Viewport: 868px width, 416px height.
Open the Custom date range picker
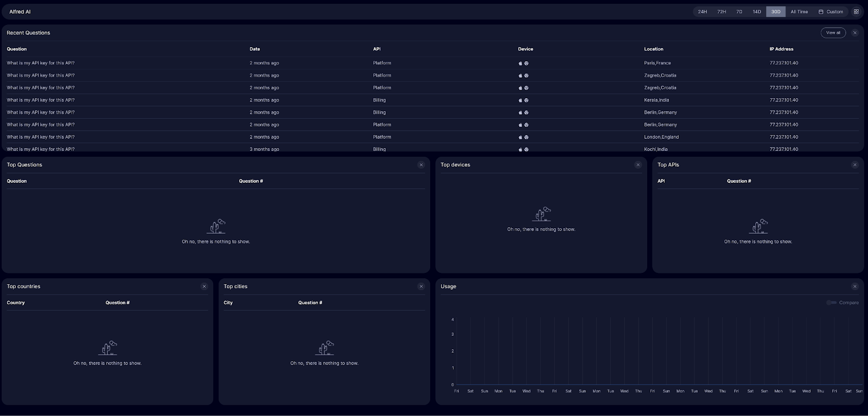point(831,11)
